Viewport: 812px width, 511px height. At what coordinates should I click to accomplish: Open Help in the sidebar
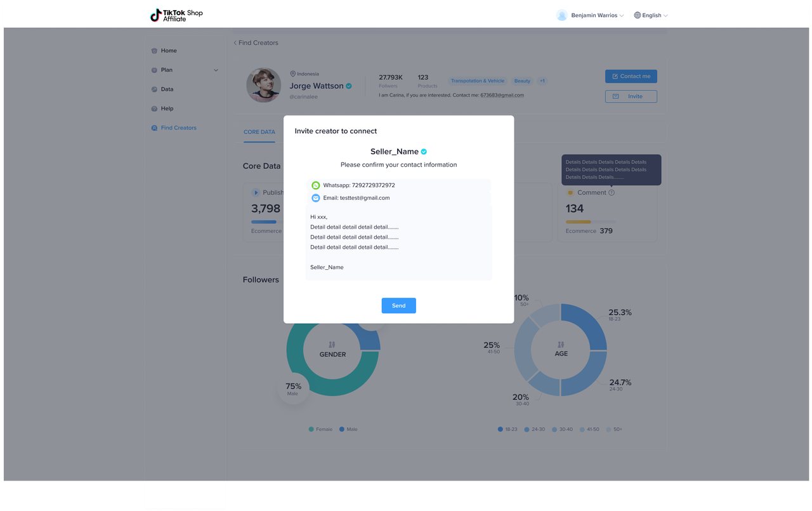coord(167,109)
